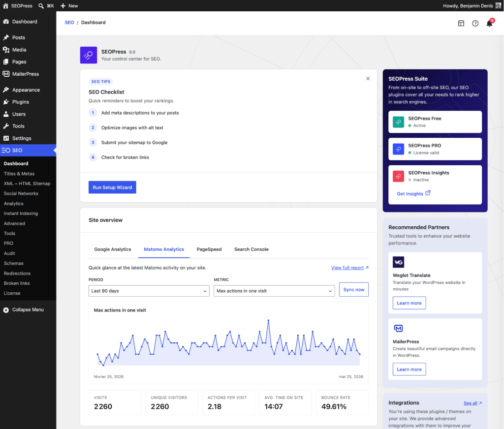Collapse the admin sidebar menu
Viewport: 504px width, 429px height.
24,310
